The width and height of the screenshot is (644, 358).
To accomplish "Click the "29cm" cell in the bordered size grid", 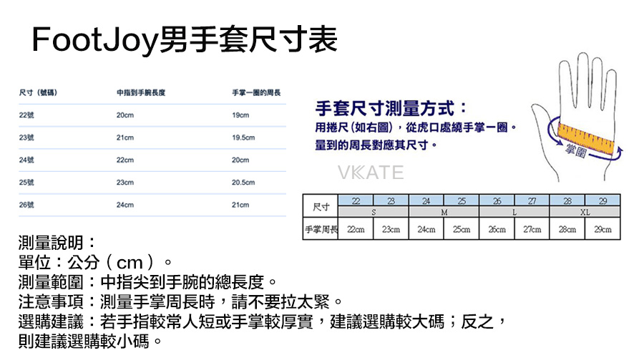I will coord(602,229).
